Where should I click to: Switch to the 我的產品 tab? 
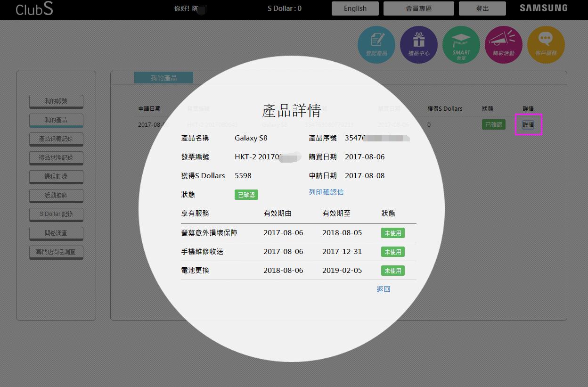coord(163,77)
